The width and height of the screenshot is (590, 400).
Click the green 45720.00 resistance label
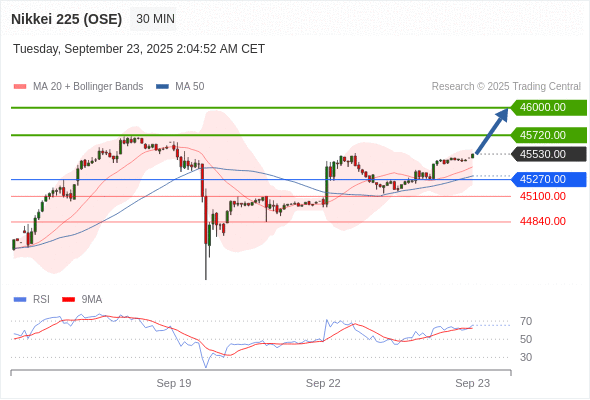point(549,135)
